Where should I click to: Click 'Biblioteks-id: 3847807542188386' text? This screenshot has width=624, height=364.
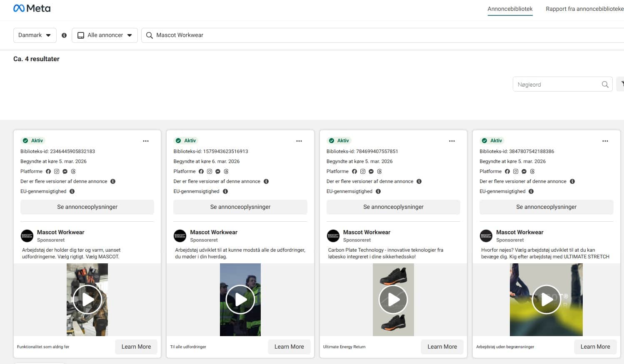click(x=517, y=151)
